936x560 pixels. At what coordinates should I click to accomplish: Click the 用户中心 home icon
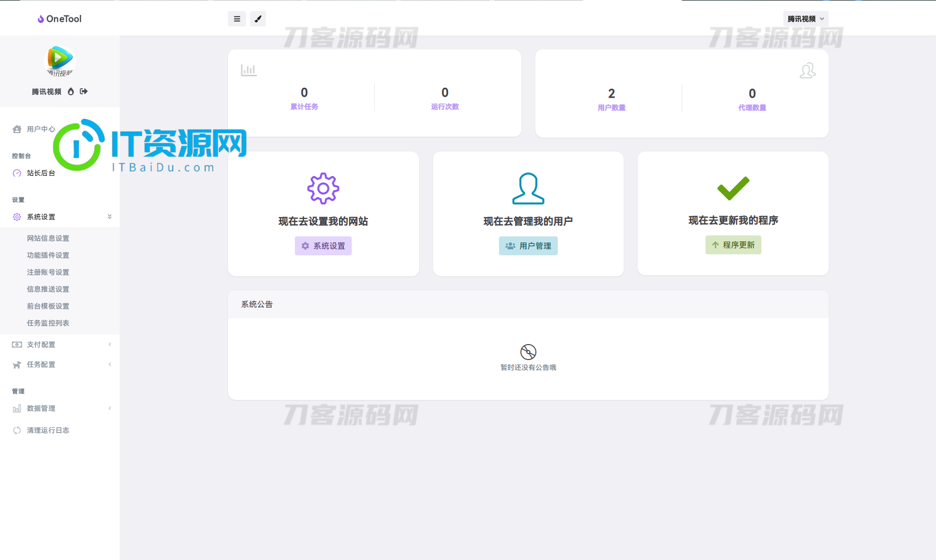17,129
